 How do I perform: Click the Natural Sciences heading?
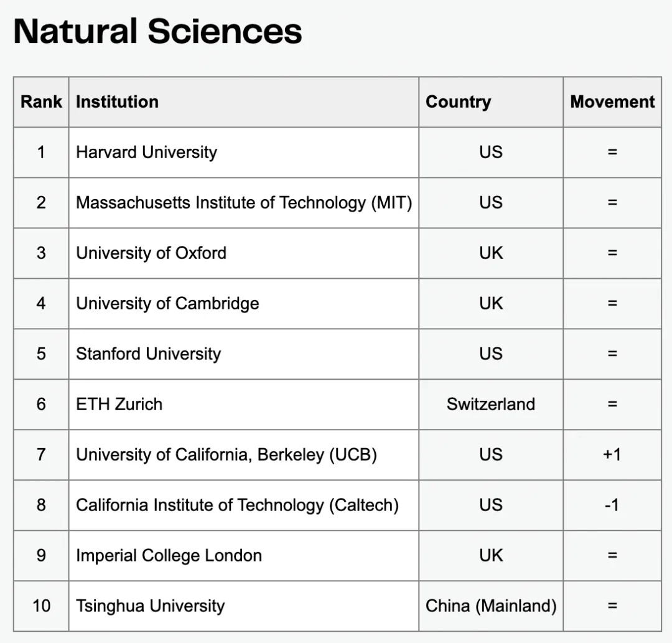[157, 32]
